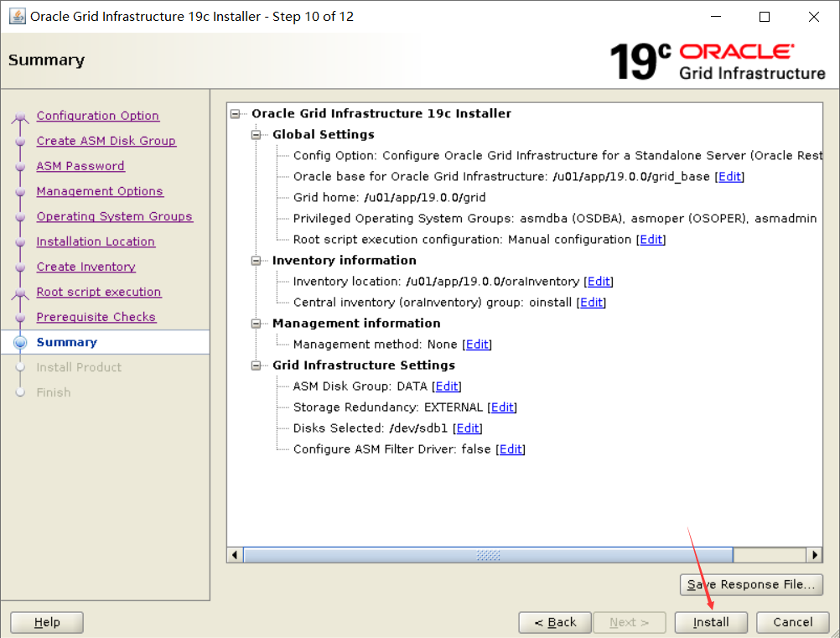840x638 pixels.
Task: Go back with the Back button
Action: (x=555, y=622)
